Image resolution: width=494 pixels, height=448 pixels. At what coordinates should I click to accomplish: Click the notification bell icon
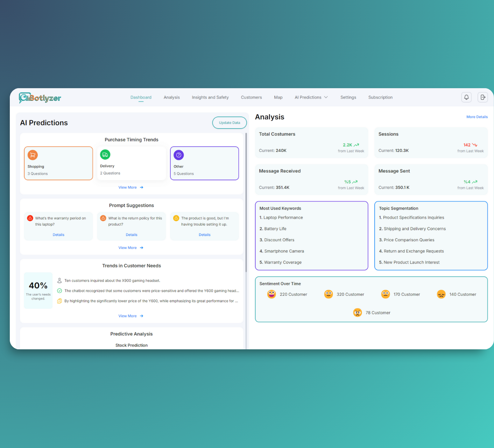click(x=466, y=97)
